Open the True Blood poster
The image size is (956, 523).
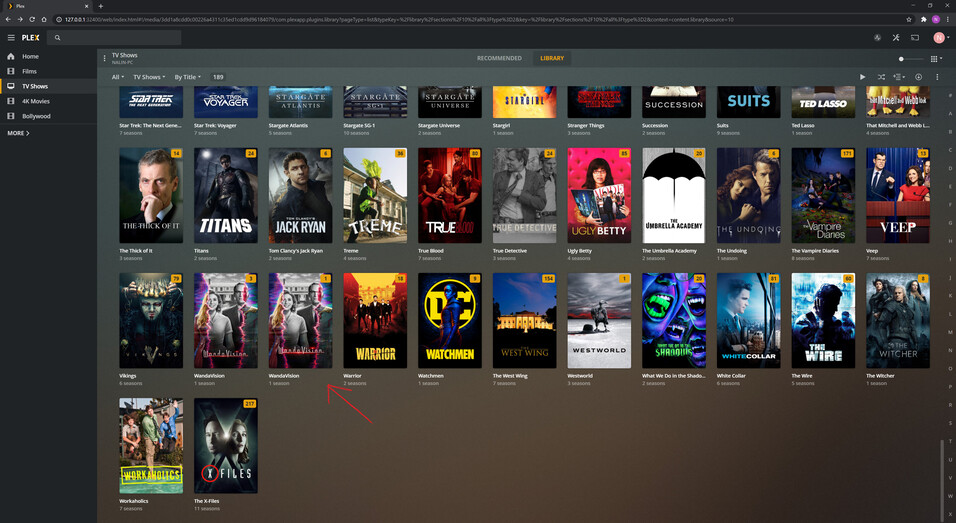pyautogui.click(x=450, y=195)
